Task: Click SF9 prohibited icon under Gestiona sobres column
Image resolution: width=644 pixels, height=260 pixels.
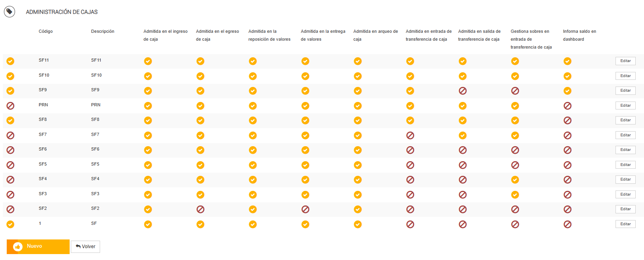Action: pos(515,91)
